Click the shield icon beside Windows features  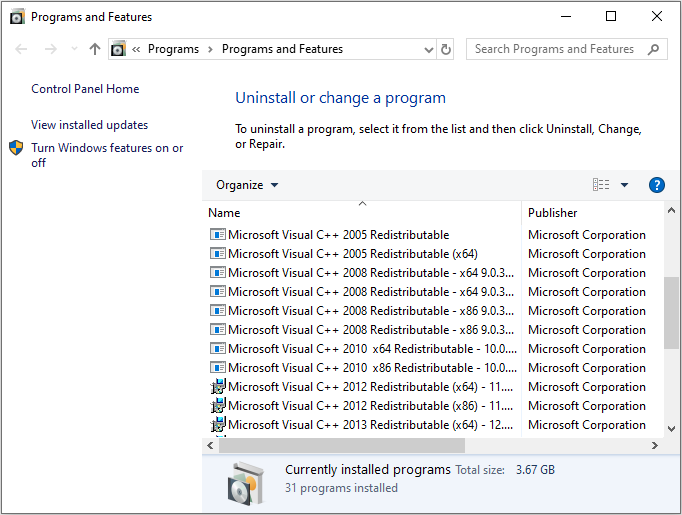coord(16,148)
